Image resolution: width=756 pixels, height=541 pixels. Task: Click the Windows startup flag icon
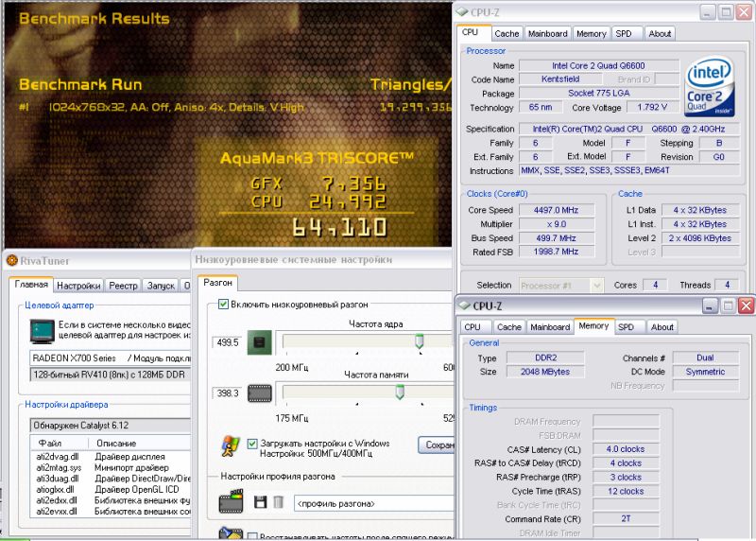[x=231, y=446]
